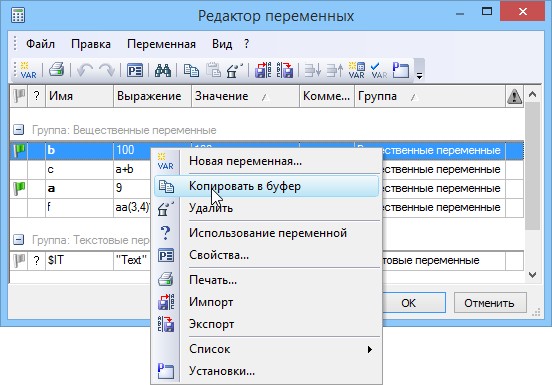This screenshot has height=385, width=552.
Task: Open the Вид menu
Action: point(222,44)
